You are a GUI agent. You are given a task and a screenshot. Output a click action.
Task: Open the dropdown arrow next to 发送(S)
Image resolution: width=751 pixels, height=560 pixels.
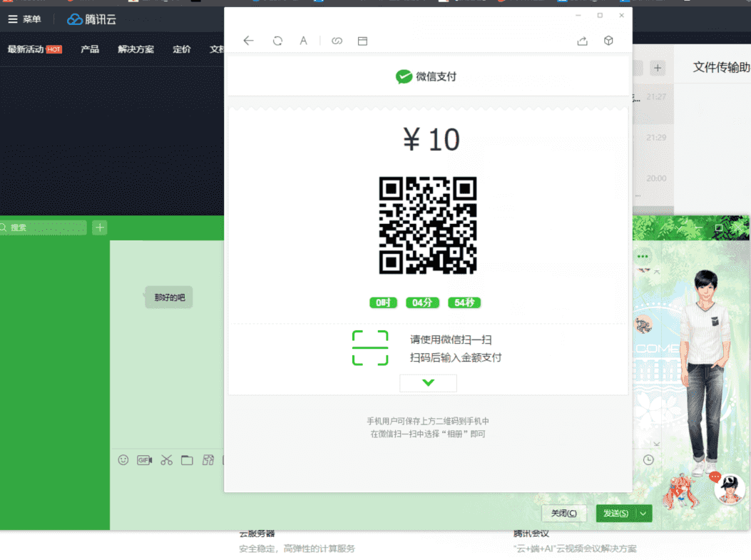click(x=643, y=513)
